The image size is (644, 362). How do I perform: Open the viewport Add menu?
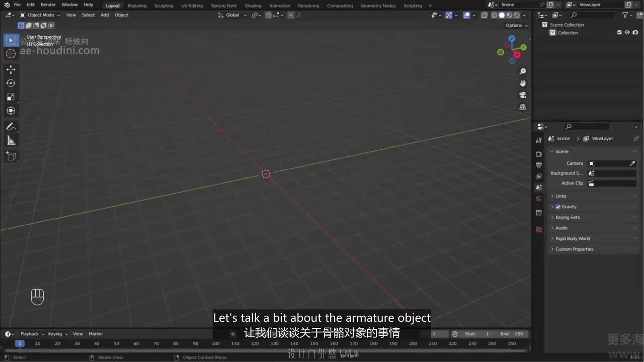click(x=105, y=15)
